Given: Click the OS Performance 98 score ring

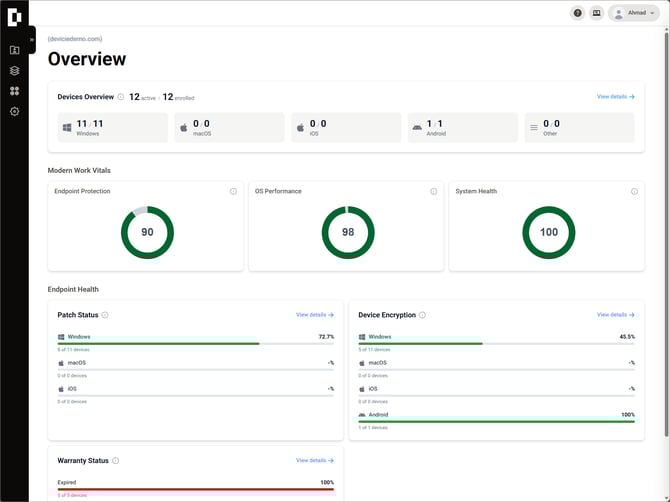Looking at the screenshot, I should pos(348,232).
